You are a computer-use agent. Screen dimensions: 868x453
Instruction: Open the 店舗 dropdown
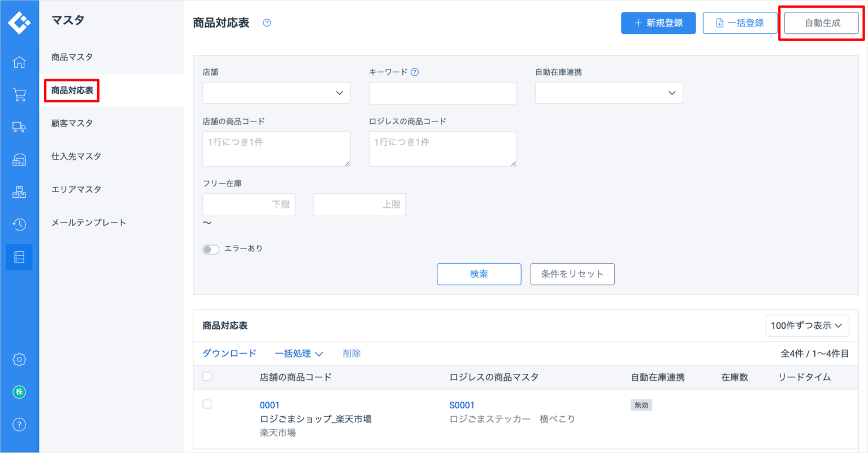[276, 93]
